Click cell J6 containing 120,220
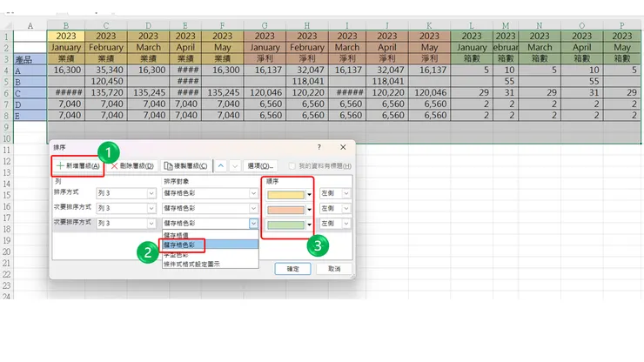Viewport: 644px width, 362px height. (387, 93)
